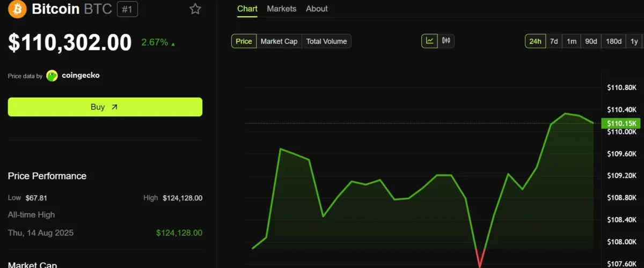Click the orange Bitcoin logo icon
This screenshot has height=268, width=644.
(x=17, y=9)
